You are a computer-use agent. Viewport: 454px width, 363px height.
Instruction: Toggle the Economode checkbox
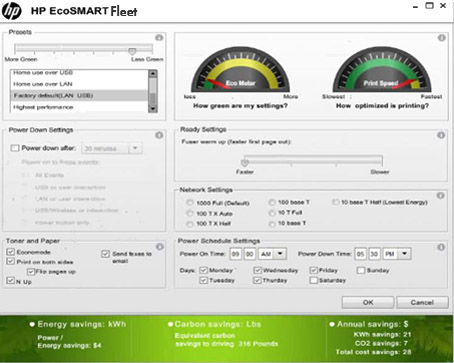pyautogui.click(x=10, y=252)
